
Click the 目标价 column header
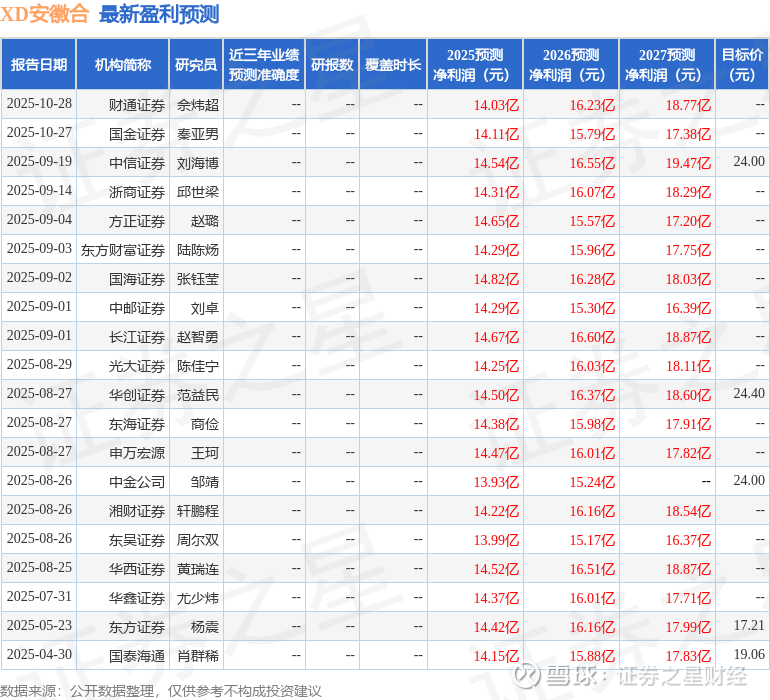click(742, 64)
